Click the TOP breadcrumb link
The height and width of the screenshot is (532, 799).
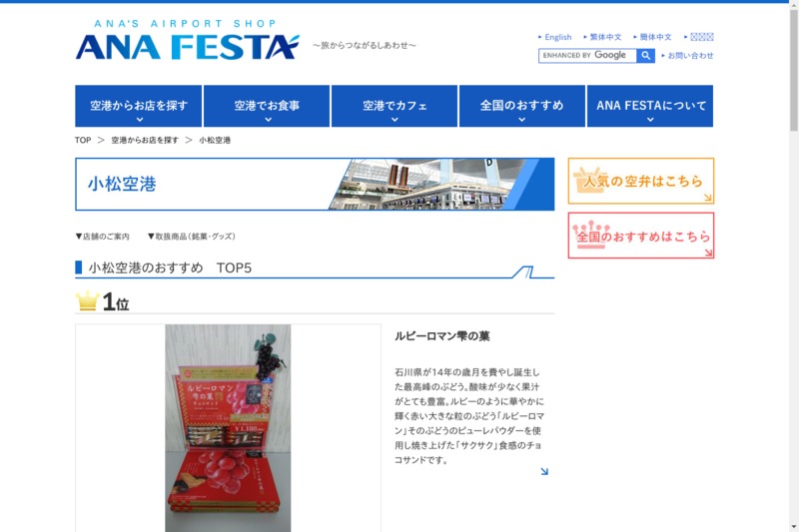(x=83, y=140)
